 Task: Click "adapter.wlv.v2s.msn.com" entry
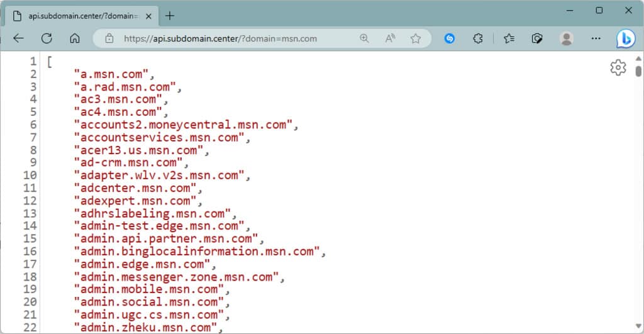(x=159, y=175)
